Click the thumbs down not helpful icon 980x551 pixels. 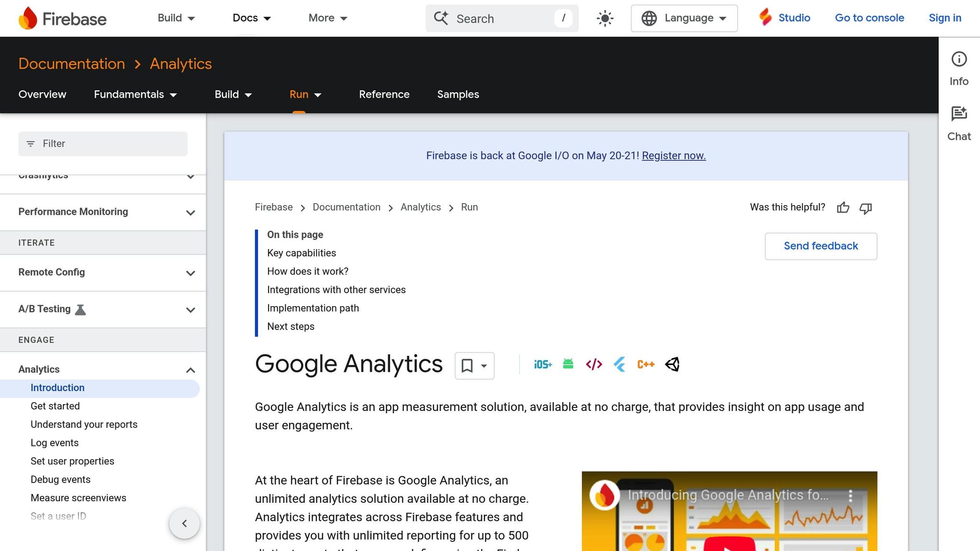[x=866, y=208]
